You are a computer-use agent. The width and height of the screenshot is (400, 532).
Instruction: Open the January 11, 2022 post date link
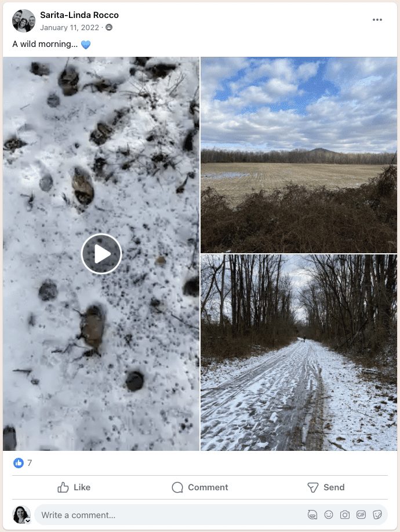pyautogui.click(x=70, y=27)
